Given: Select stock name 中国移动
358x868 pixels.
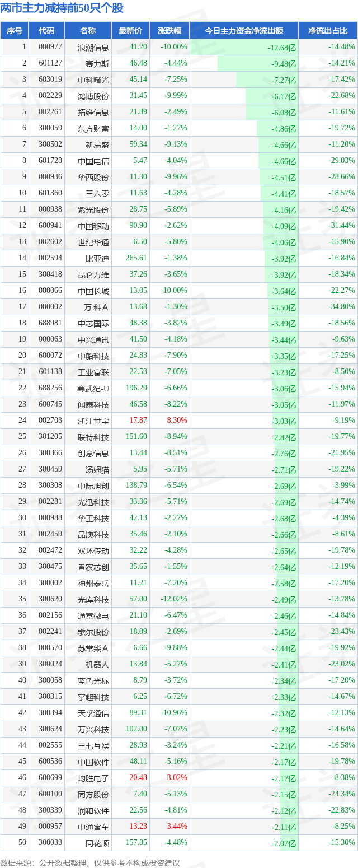Looking at the screenshot, I should coord(93,226).
